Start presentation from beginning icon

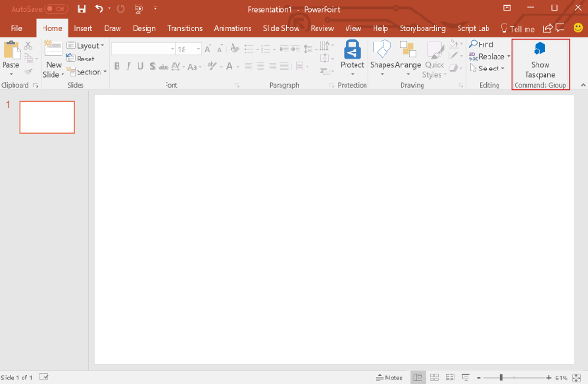point(138,9)
